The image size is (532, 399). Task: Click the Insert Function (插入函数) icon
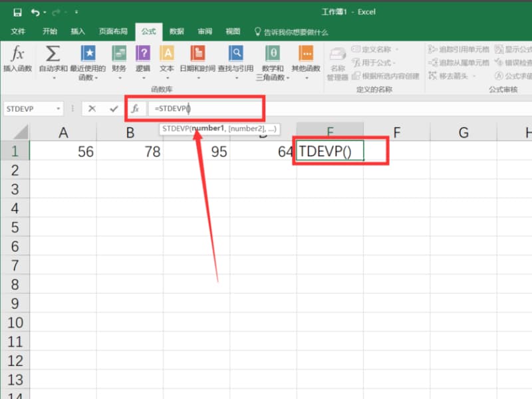17,59
